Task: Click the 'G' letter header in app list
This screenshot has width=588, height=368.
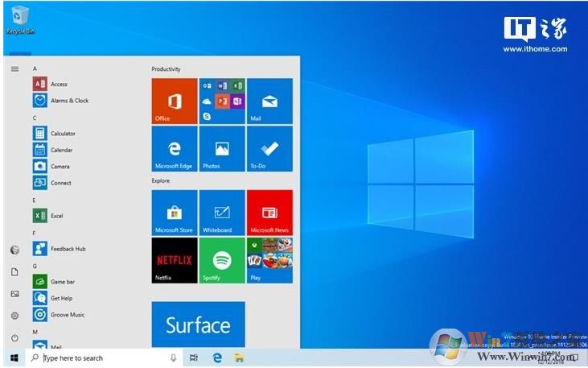Action: [x=35, y=267]
